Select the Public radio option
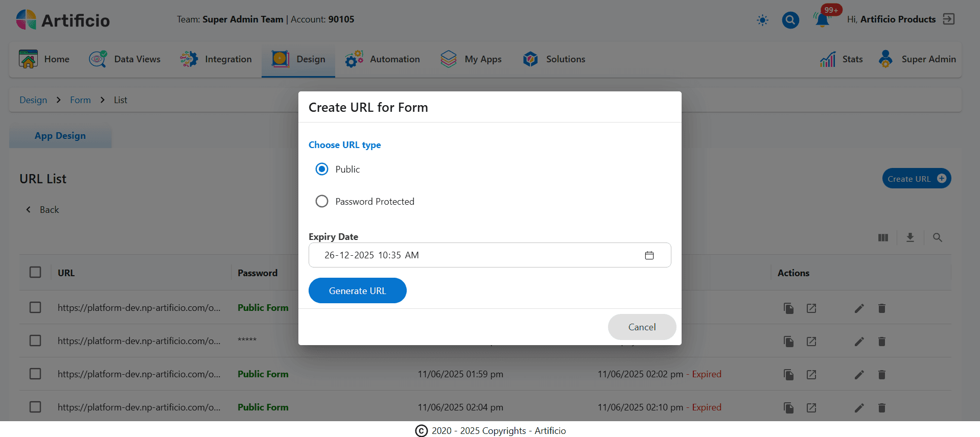The width and height of the screenshot is (980, 437). [322, 169]
